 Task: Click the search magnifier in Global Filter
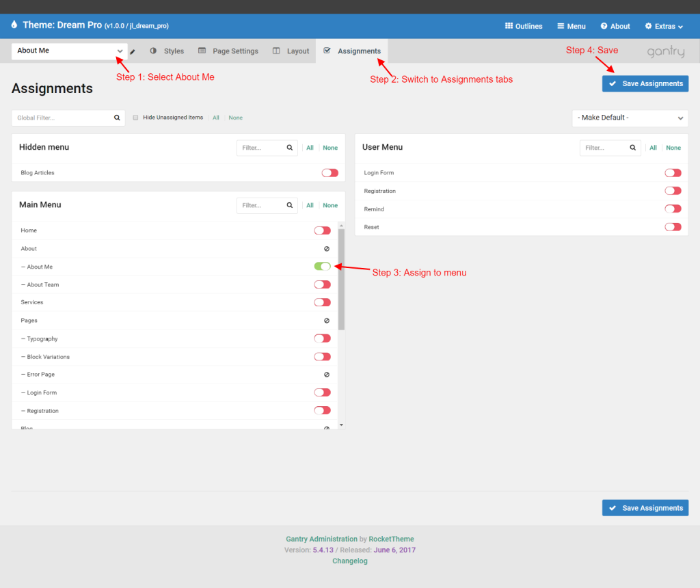pos(116,118)
